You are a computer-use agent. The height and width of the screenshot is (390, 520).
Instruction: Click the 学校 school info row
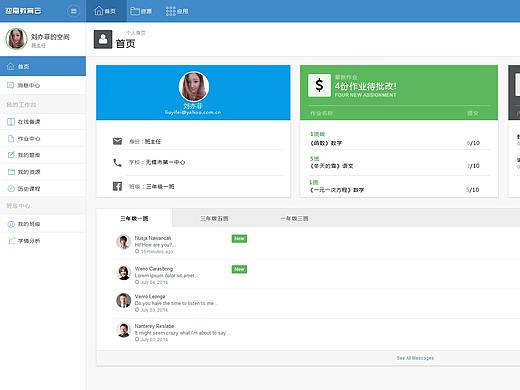pyautogui.click(x=198, y=162)
